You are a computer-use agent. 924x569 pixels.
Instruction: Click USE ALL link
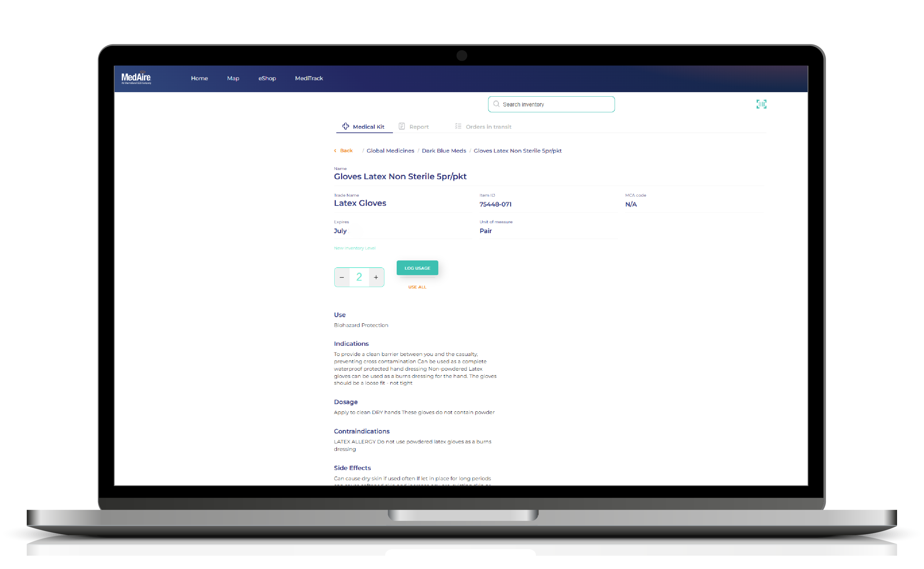(417, 287)
